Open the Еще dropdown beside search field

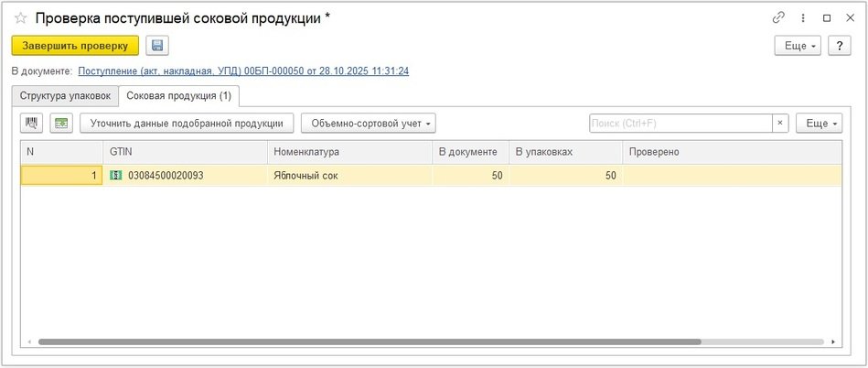click(x=818, y=124)
